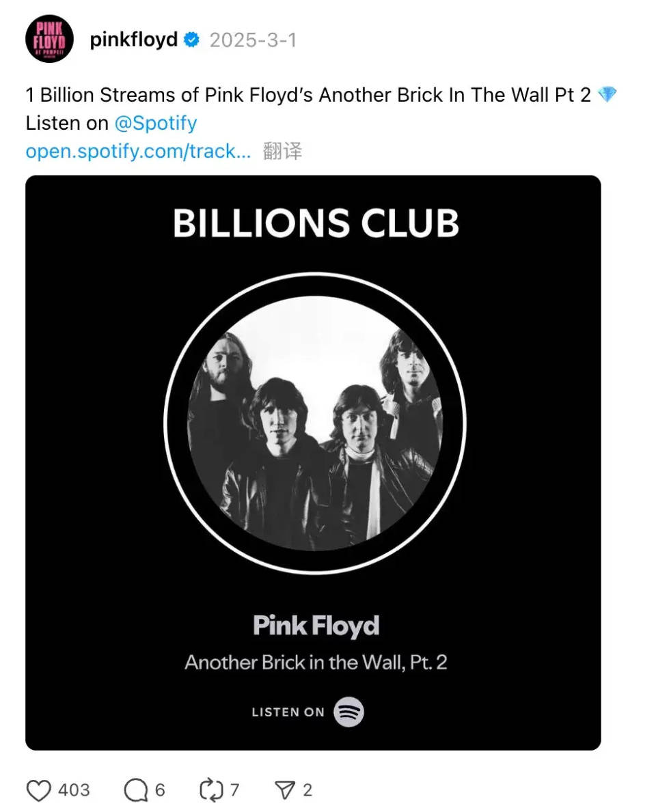Click the LISTEN ON label in the image
This screenshot has width=656, height=812.
[x=288, y=712]
